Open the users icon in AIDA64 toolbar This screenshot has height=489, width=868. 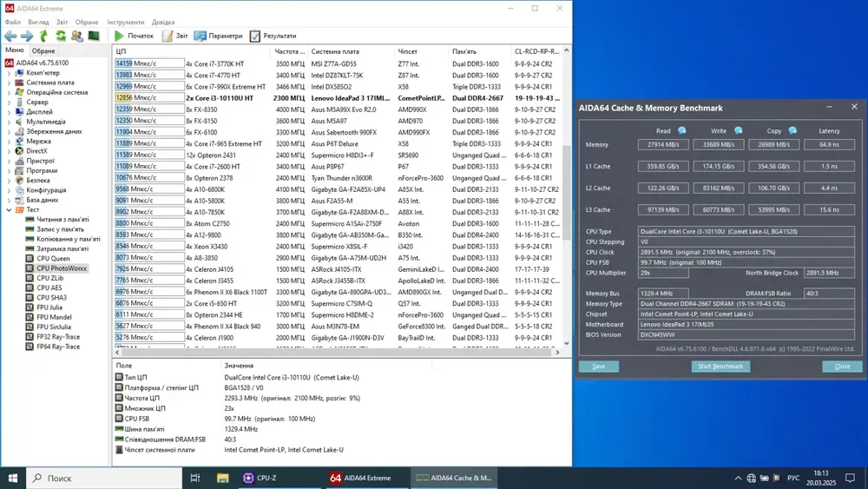coord(76,36)
